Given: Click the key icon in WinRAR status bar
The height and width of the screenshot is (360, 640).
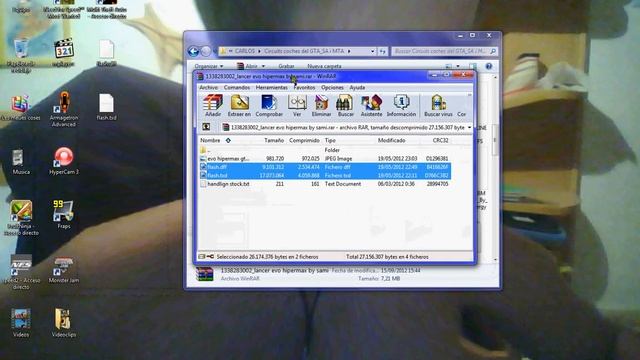Looking at the screenshot, I should [210, 257].
